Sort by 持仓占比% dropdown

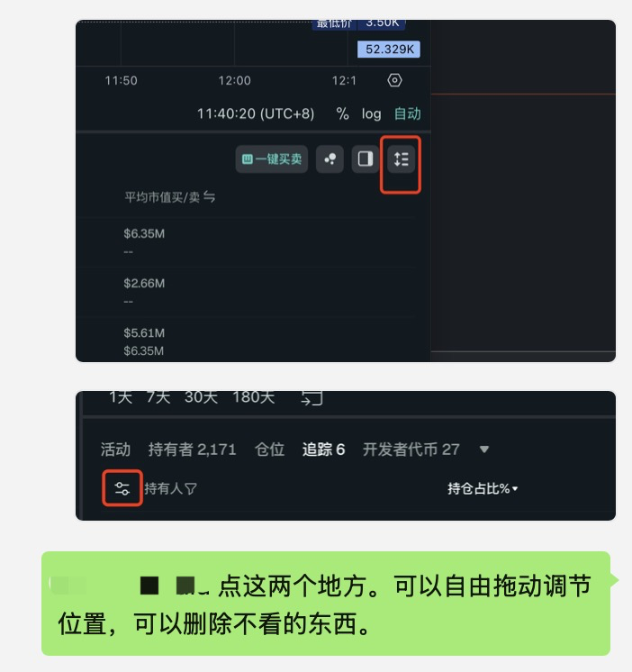click(483, 488)
